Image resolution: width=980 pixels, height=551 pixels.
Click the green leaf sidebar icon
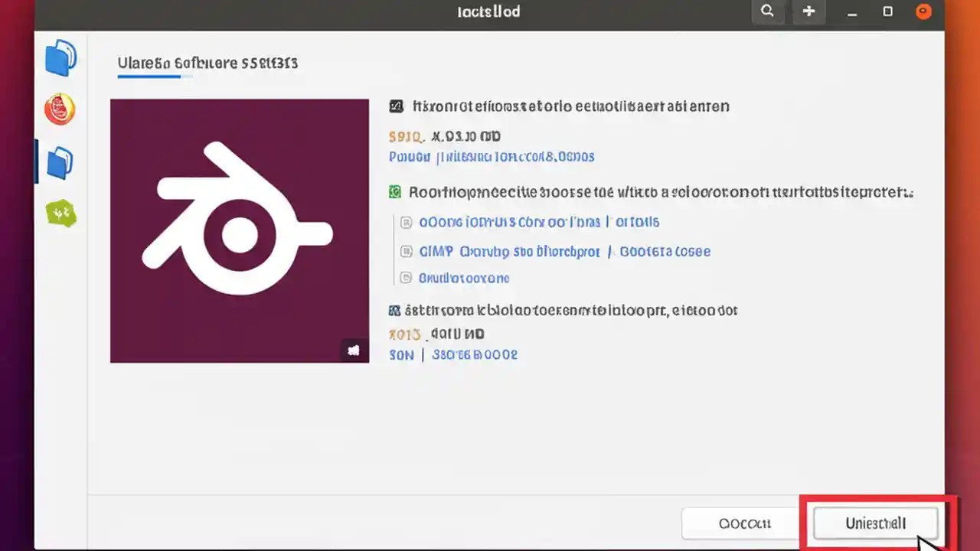(x=60, y=214)
